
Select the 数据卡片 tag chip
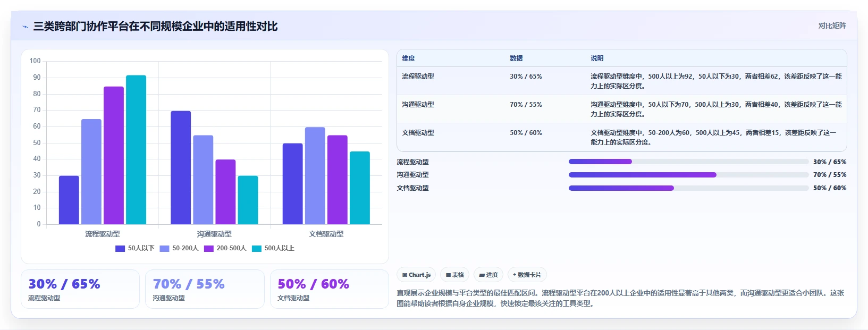click(527, 275)
